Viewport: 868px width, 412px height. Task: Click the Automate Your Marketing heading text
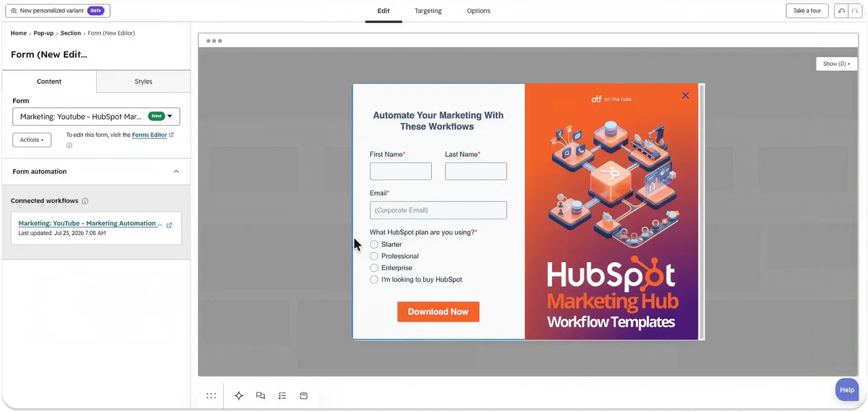pyautogui.click(x=438, y=121)
